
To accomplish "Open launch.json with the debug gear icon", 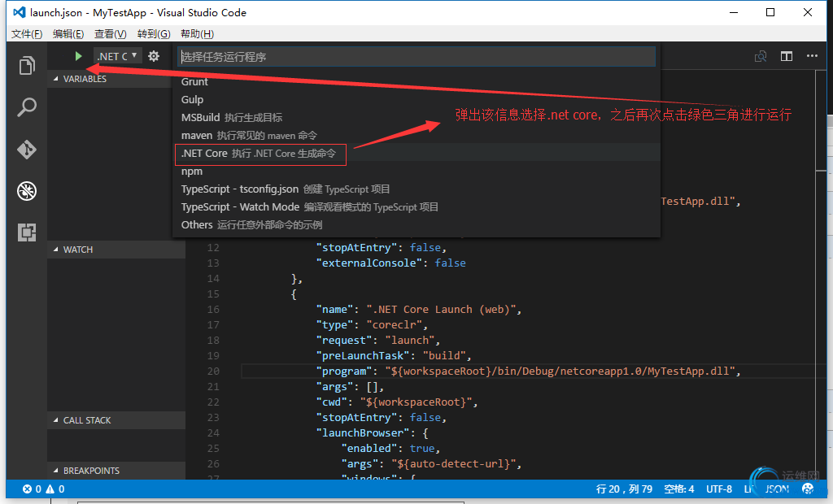I will click(154, 56).
